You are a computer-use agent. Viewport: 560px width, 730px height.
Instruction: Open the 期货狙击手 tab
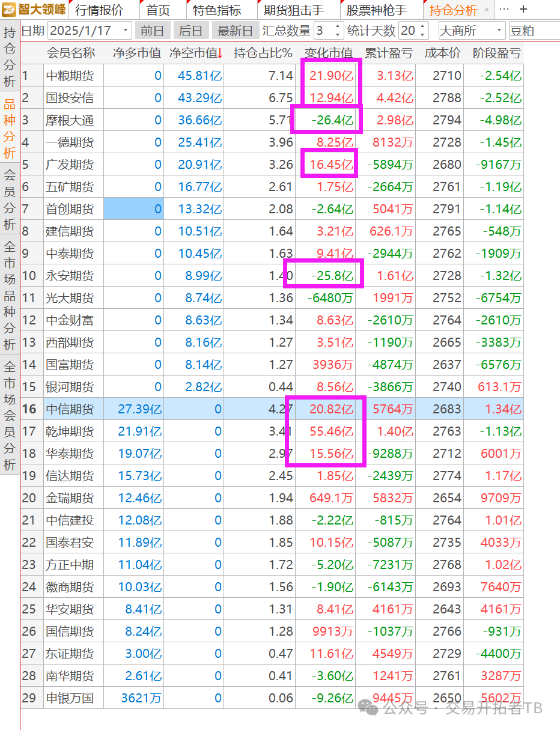coord(294,10)
